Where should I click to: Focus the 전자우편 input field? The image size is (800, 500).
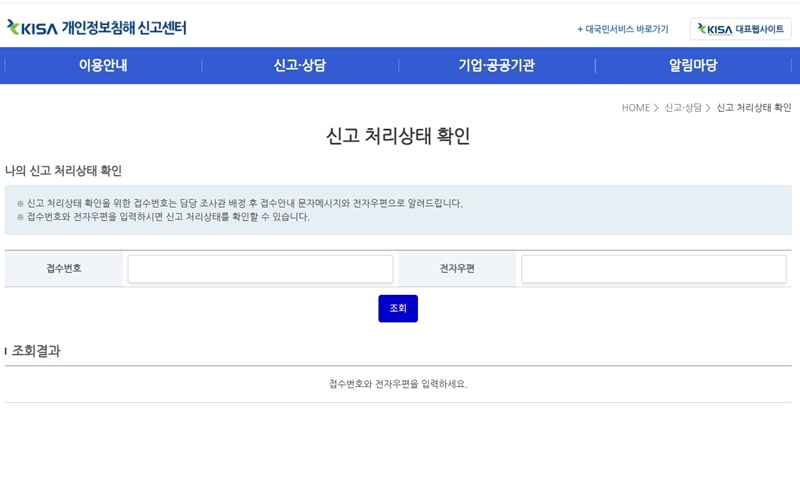654,269
